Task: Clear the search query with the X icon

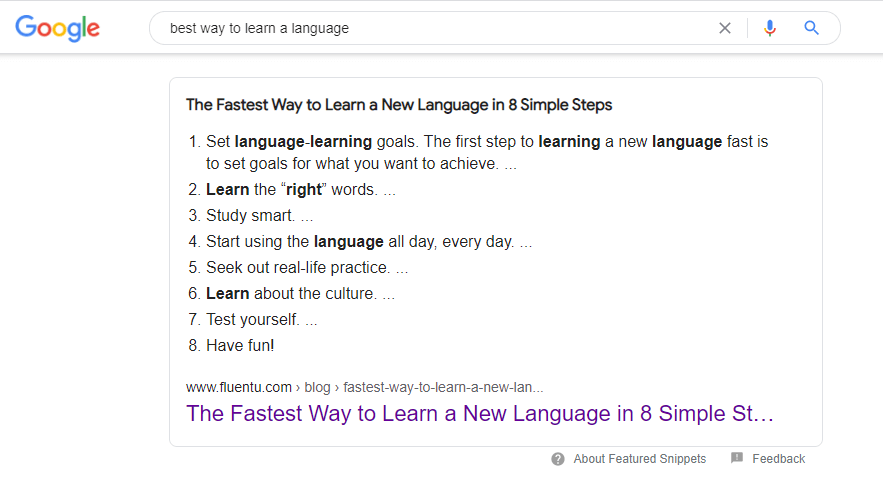Action: point(725,28)
